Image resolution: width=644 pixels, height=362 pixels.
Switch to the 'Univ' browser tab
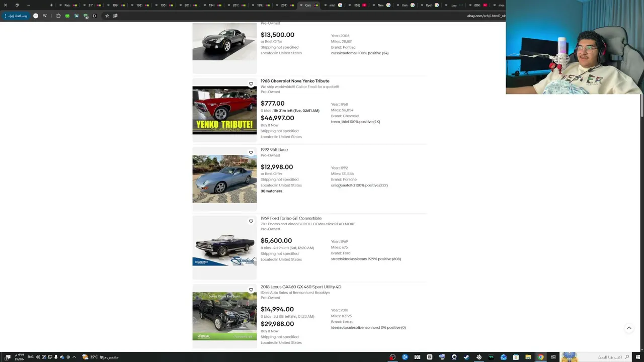click(405, 5)
